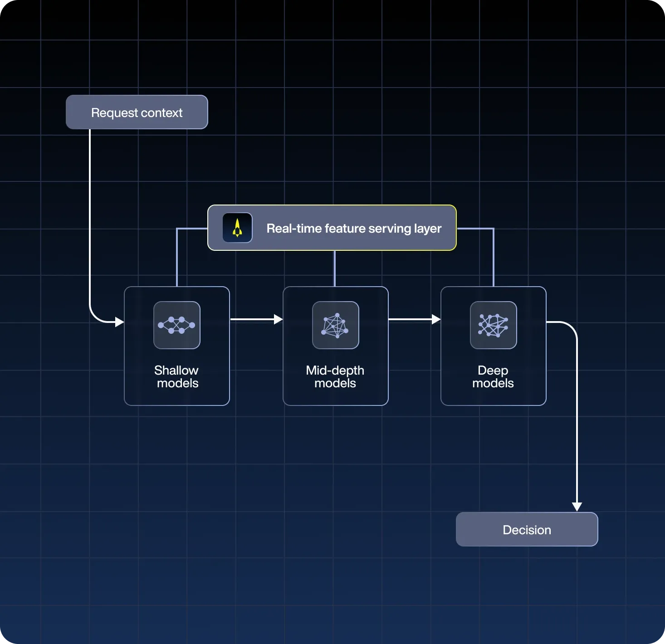Click arrowhead pointing into Shallow models card
The height and width of the screenshot is (644, 665).
(x=120, y=322)
